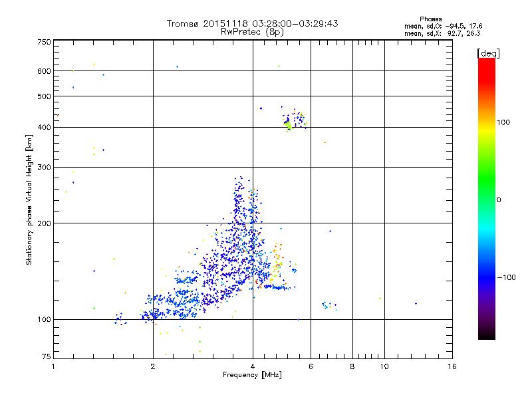
Task: Click the x-axis label '4'
Action: pyautogui.click(x=253, y=366)
